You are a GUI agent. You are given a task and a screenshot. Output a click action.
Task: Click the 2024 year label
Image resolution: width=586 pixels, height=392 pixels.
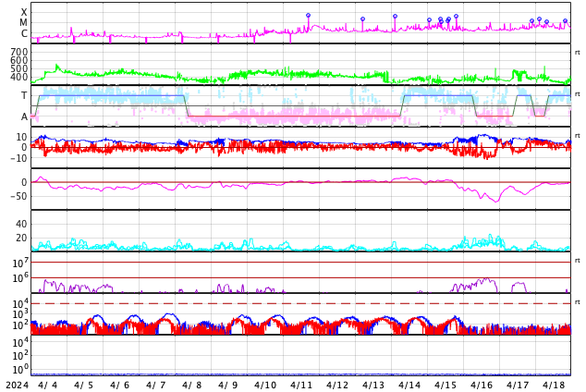point(18,385)
